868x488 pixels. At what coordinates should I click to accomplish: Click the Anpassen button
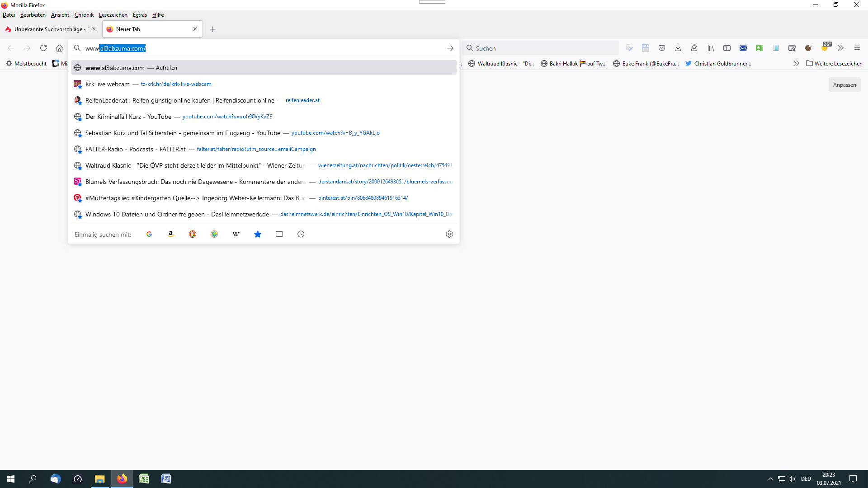click(844, 85)
